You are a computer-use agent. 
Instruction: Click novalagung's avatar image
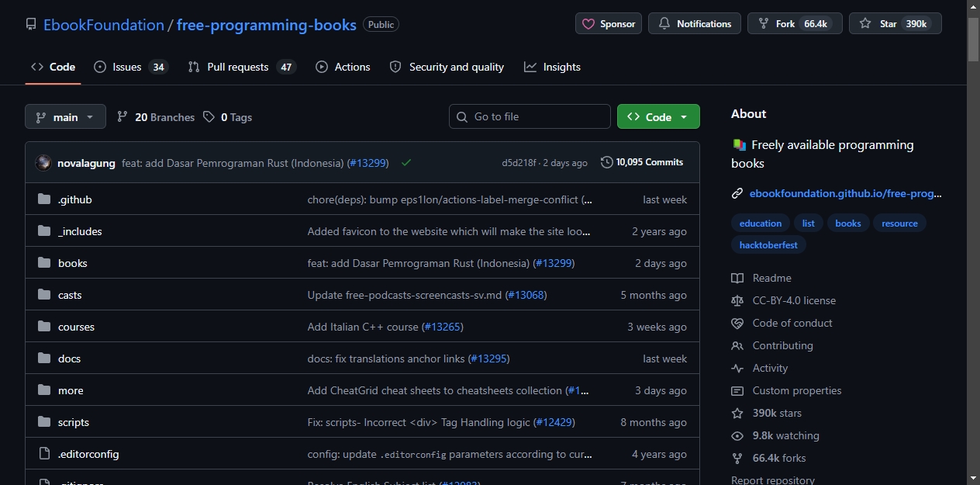43,163
